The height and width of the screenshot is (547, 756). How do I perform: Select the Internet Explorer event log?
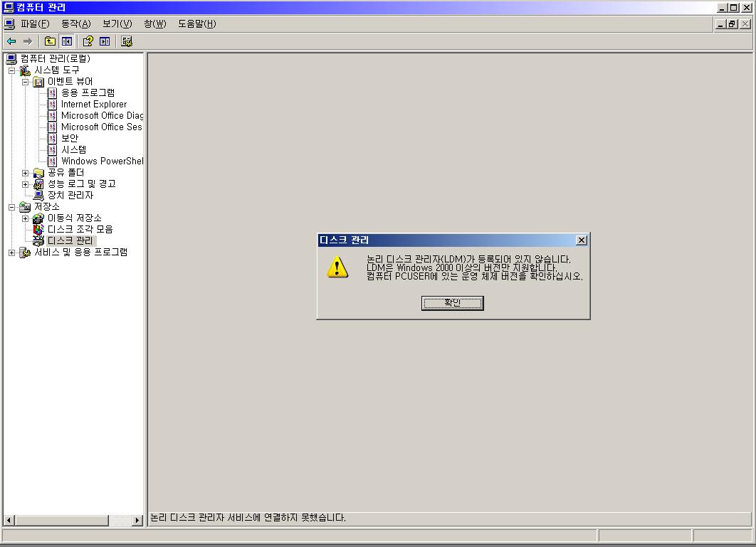(x=93, y=104)
